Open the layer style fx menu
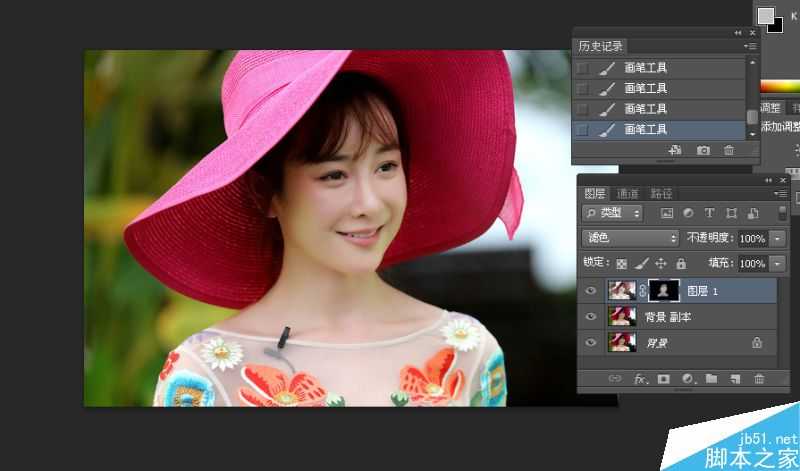The height and width of the screenshot is (471, 800). [640, 379]
